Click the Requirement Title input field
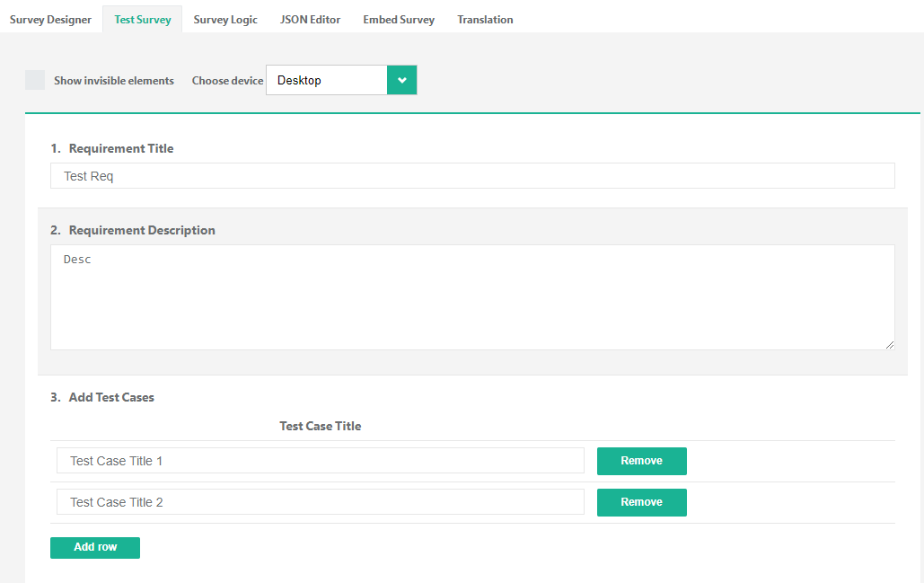Image resolution: width=924 pixels, height=583 pixels. tap(472, 176)
